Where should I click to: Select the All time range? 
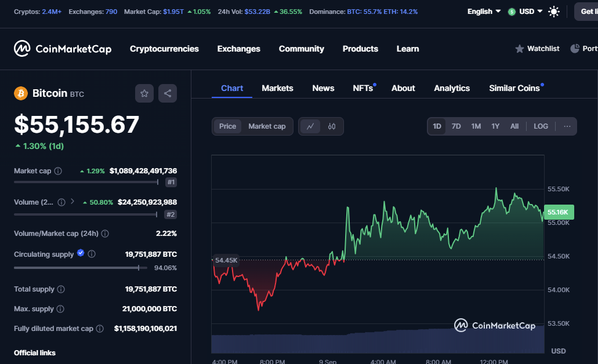coord(514,126)
